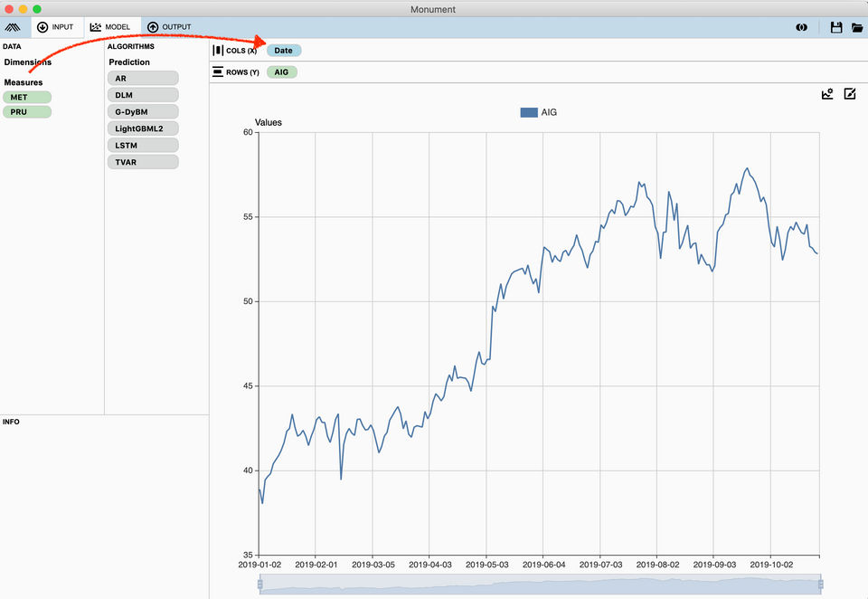Open the folder icon in toolbar
This screenshot has height=599, width=868.
pos(857,27)
